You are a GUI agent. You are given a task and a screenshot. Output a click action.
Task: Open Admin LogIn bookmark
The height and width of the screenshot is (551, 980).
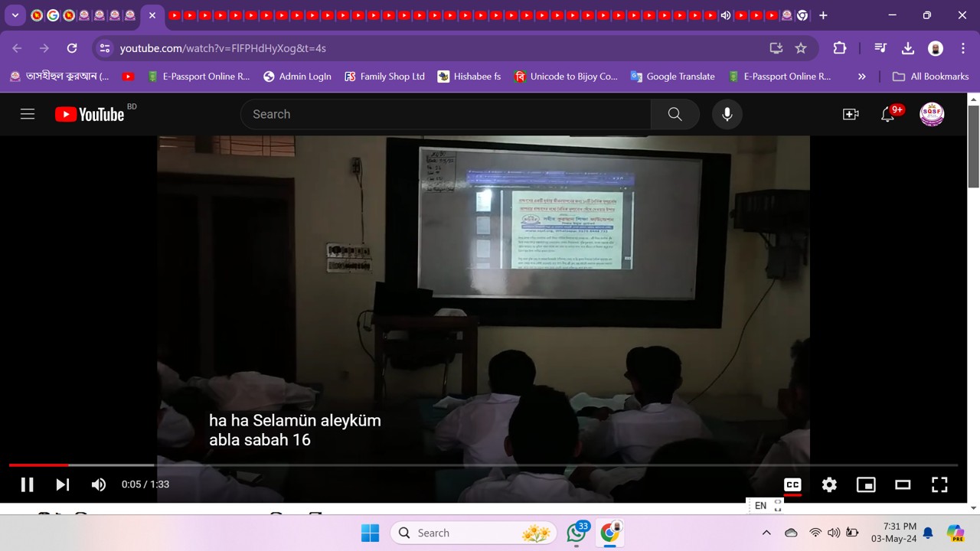[297, 77]
